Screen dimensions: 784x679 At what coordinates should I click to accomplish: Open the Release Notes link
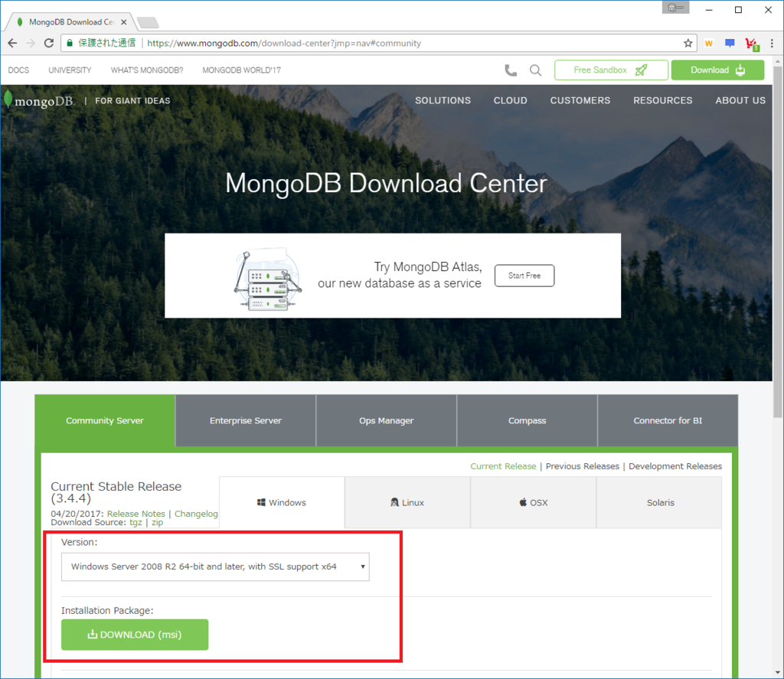click(136, 514)
